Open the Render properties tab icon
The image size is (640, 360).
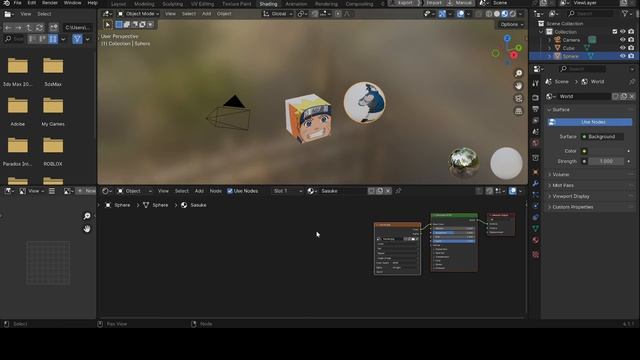click(536, 98)
